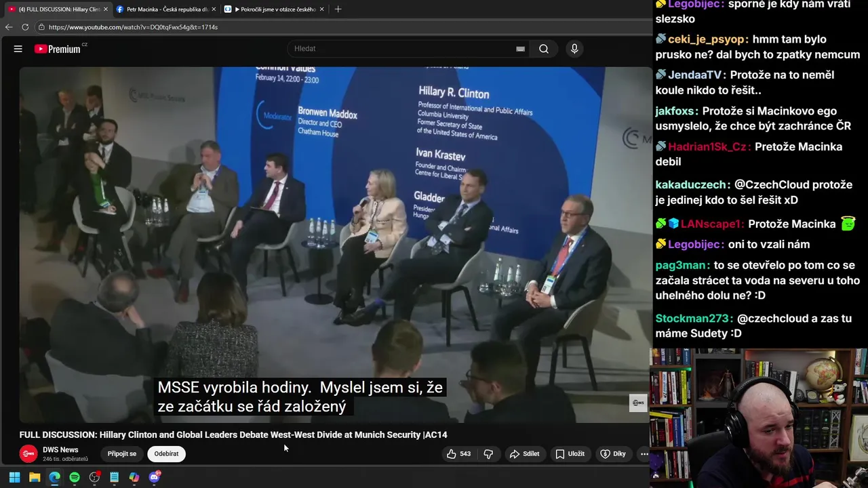
Task: Share the video via Sdílet
Action: click(524, 454)
